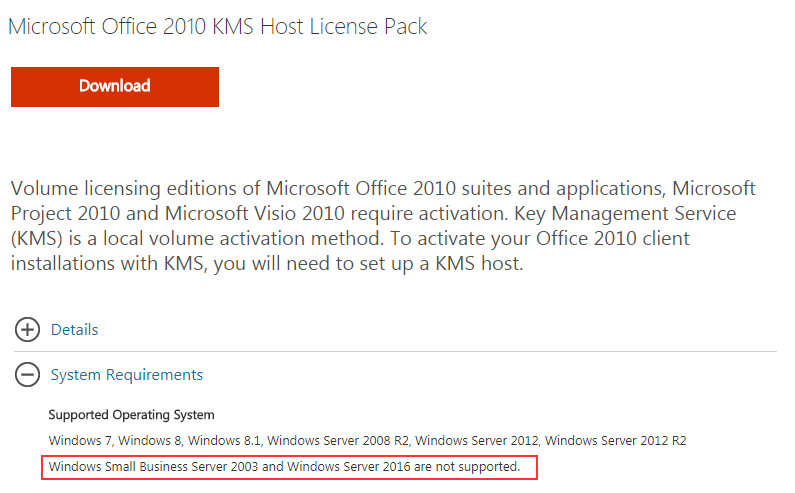Viewport: 795px width, 493px height.
Task: Click the Microsoft Office 2010 KMS Host License Pack title
Action: point(218,26)
